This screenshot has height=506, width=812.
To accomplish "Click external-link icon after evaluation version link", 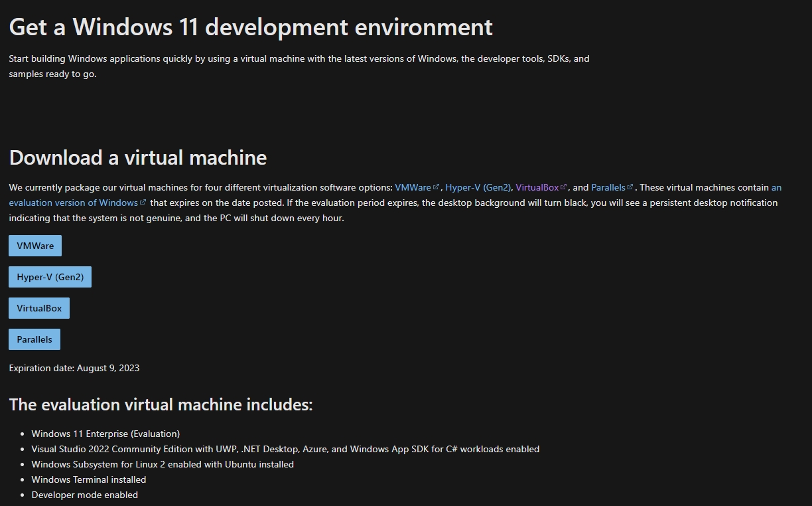I will point(143,203).
